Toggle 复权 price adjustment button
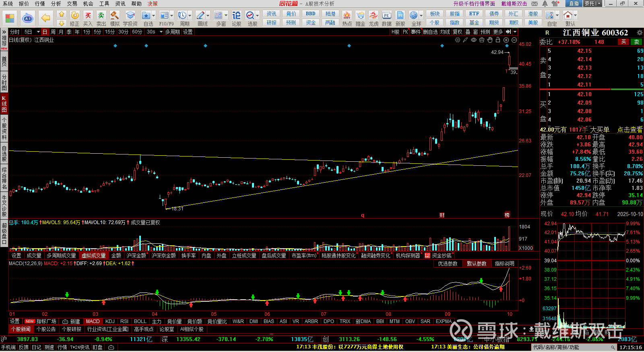The image size is (644, 352). tap(457, 32)
